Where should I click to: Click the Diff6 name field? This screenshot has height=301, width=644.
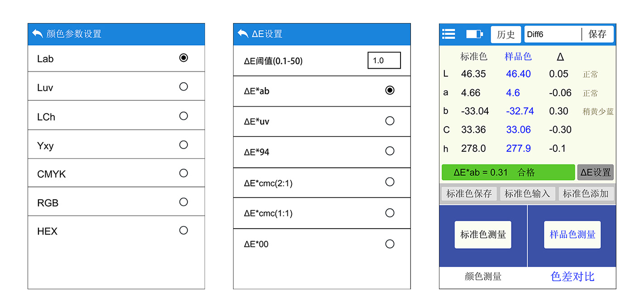[x=553, y=34]
